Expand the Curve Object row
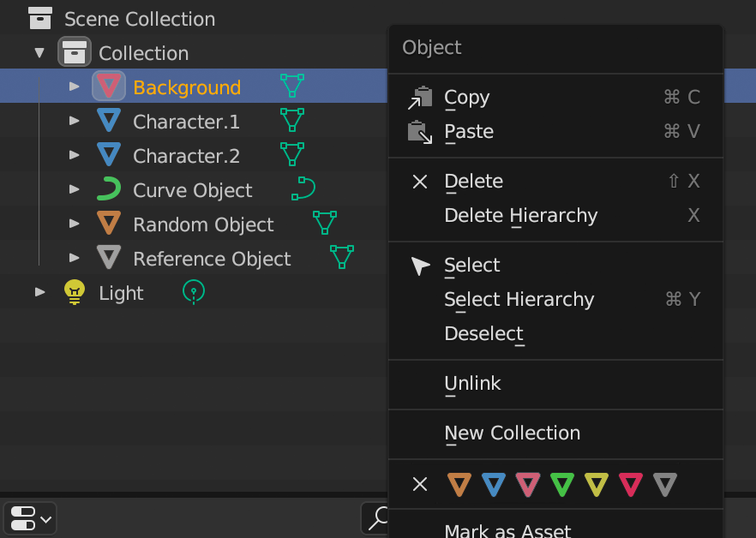This screenshot has width=756, height=538. click(x=75, y=189)
